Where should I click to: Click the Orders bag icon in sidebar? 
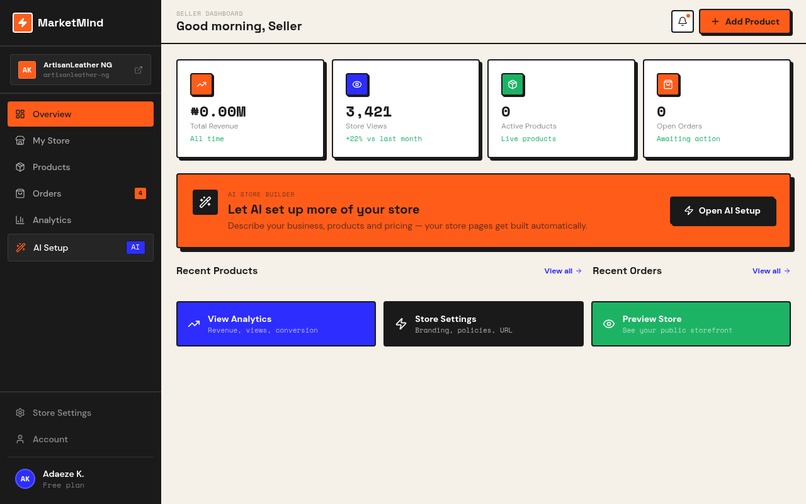[20, 193]
